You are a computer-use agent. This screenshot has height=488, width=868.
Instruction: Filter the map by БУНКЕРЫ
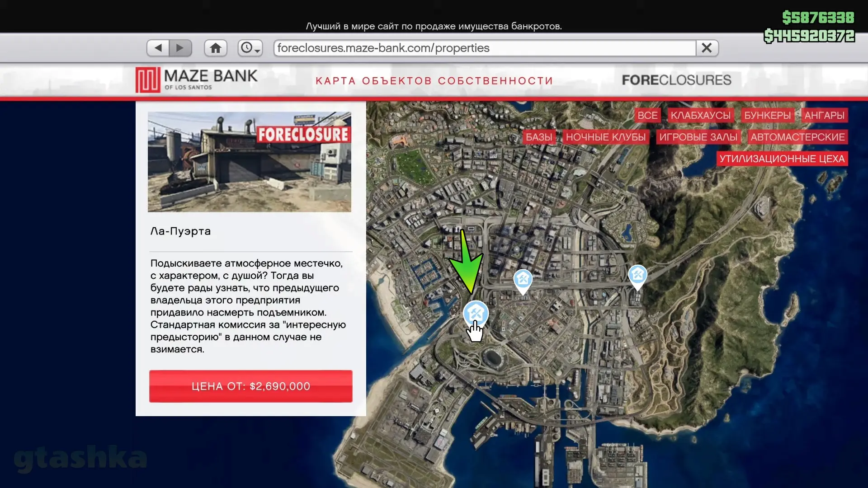[768, 115]
